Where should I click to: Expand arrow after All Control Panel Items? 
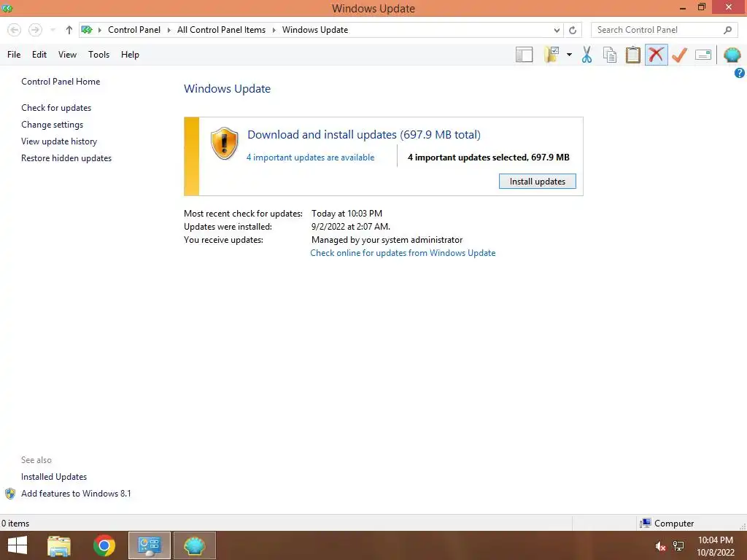[274, 30]
